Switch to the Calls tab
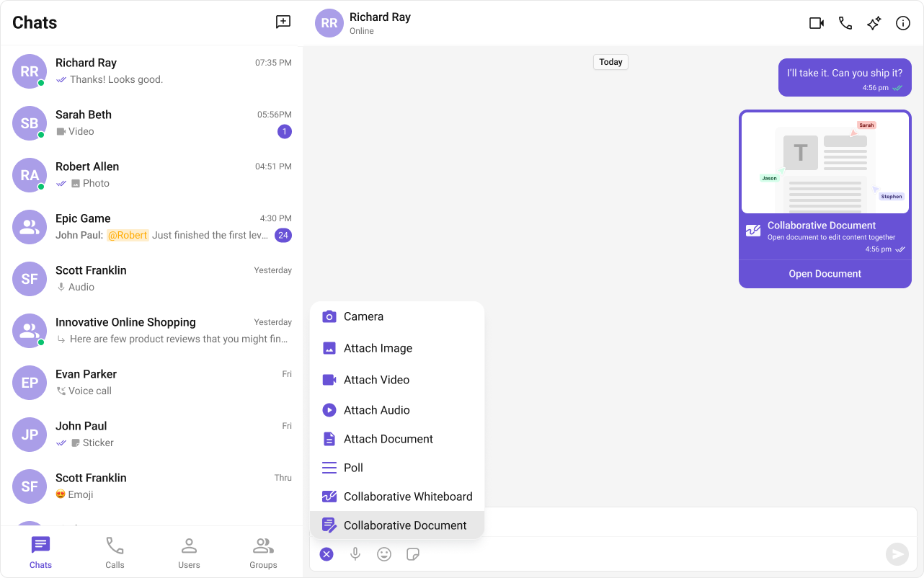Viewport: 924px width, 578px height. pyautogui.click(x=115, y=552)
